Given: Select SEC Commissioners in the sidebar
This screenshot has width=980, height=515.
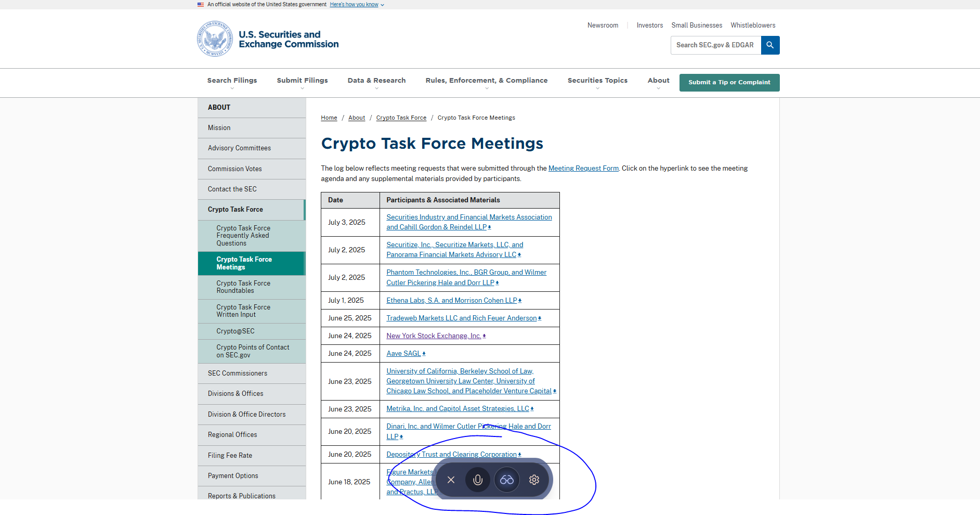Looking at the screenshot, I should click(x=252, y=374).
